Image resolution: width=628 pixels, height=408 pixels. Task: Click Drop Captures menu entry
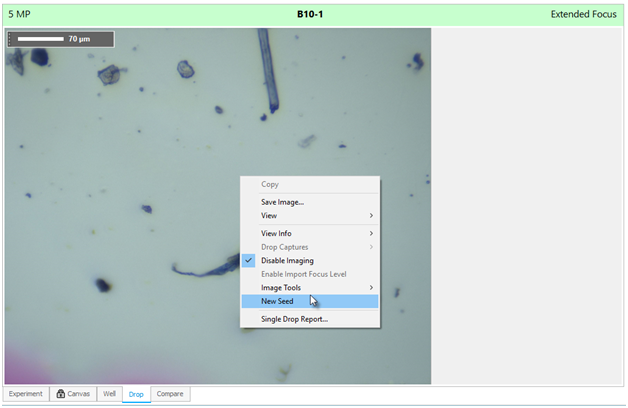click(310, 247)
